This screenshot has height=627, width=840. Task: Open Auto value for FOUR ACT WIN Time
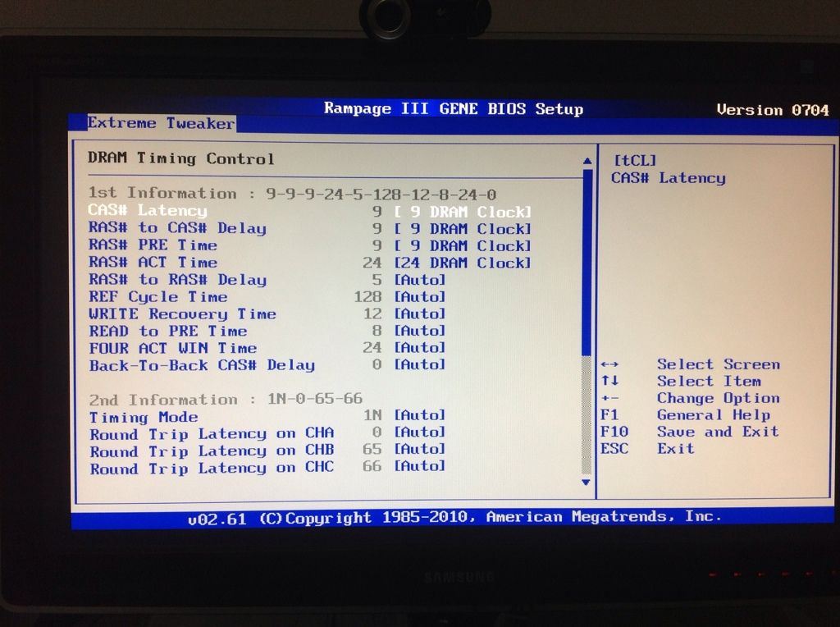point(420,348)
